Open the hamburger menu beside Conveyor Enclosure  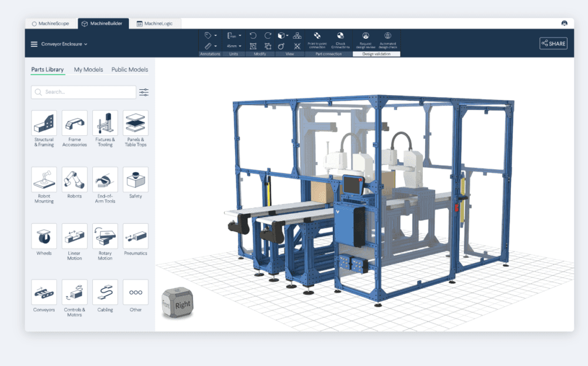click(34, 44)
